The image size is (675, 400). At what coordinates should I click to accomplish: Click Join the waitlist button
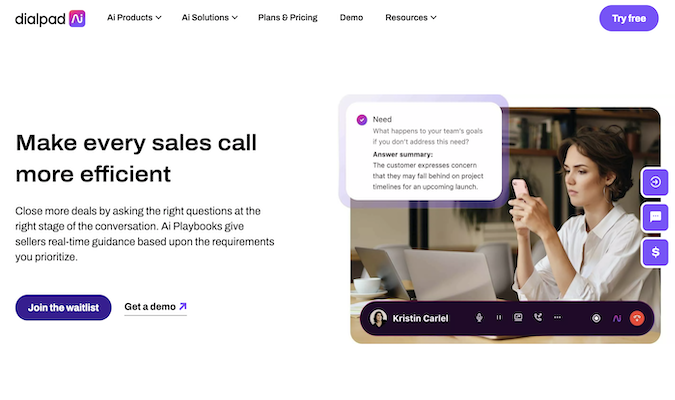[x=63, y=307]
